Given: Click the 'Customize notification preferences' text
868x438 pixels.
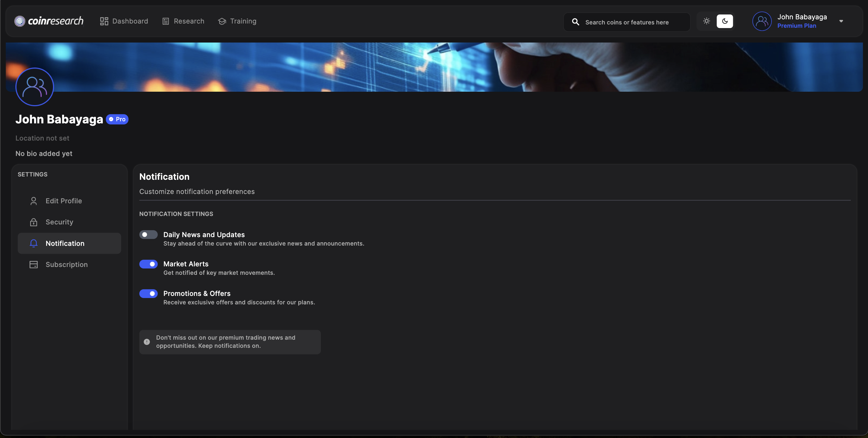Looking at the screenshot, I should [197, 191].
